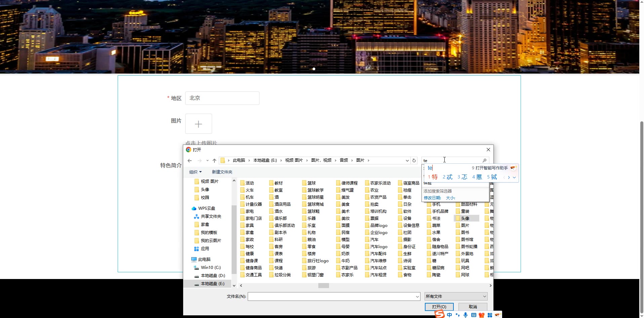This screenshot has width=644, height=318.
Task: Refresh the folder view in the address bar
Action: coord(414,161)
